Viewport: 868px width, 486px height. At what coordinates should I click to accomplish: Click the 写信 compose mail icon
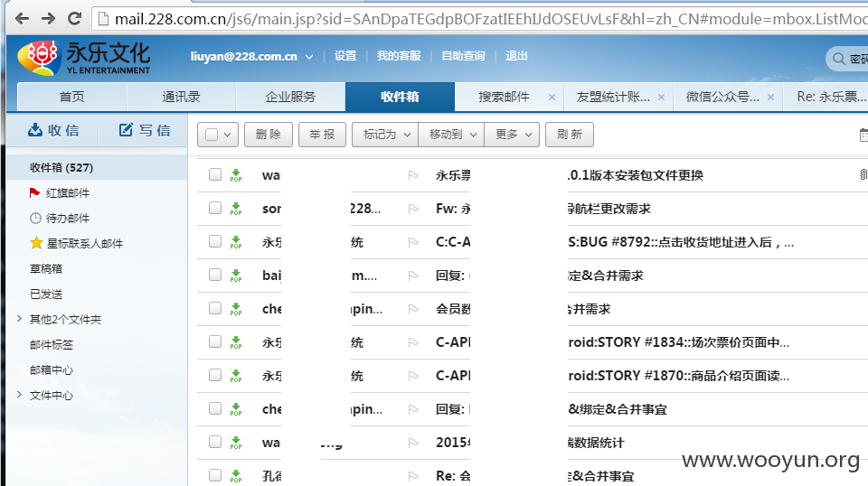(x=126, y=130)
